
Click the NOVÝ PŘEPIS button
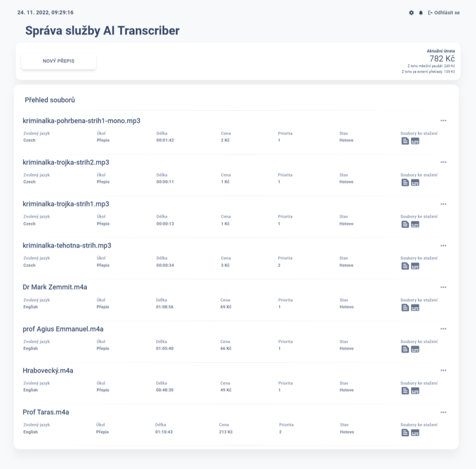[x=59, y=61]
